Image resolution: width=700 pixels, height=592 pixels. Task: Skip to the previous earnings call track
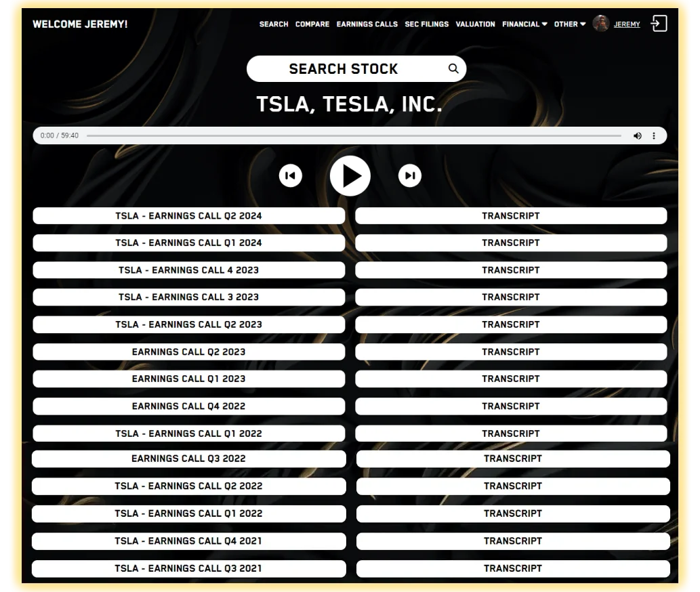coord(291,176)
